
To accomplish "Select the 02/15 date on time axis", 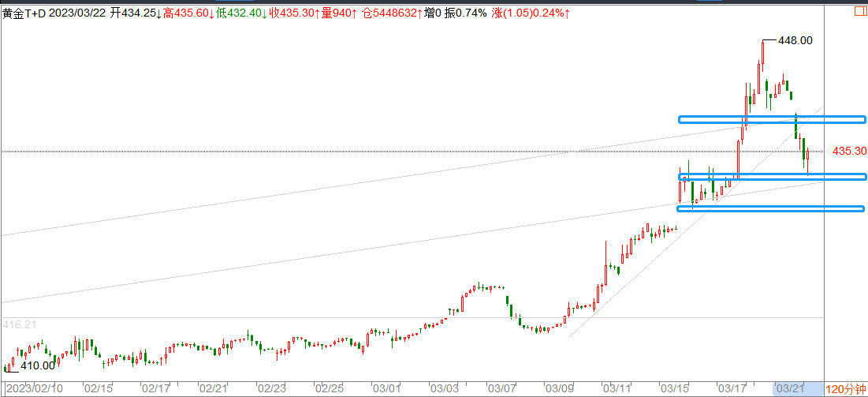I will click(x=98, y=387).
